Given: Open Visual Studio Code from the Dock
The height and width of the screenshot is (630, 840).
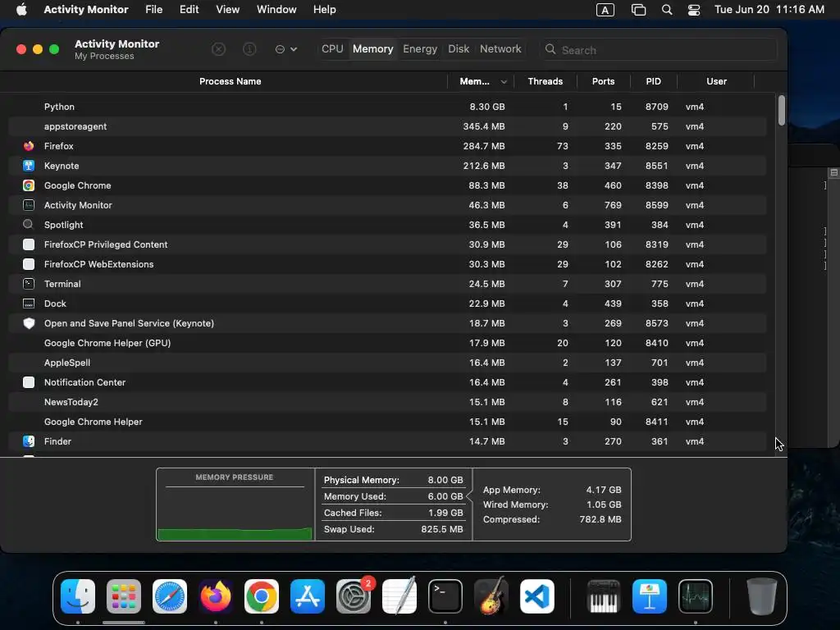Looking at the screenshot, I should [537, 596].
